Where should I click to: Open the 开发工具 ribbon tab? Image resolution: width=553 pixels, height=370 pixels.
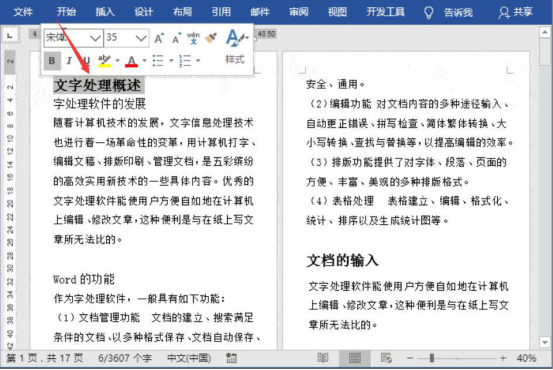coord(385,12)
